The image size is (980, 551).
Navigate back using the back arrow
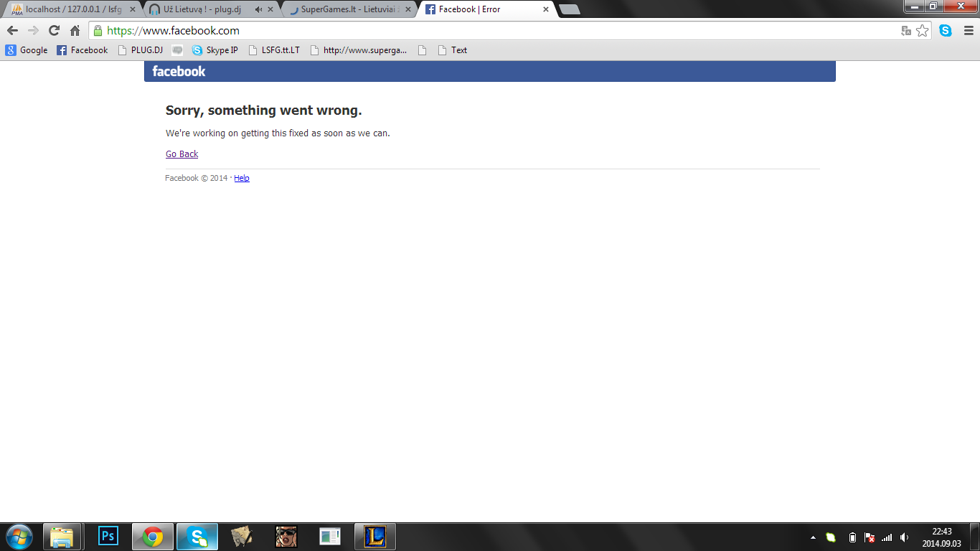[12, 31]
